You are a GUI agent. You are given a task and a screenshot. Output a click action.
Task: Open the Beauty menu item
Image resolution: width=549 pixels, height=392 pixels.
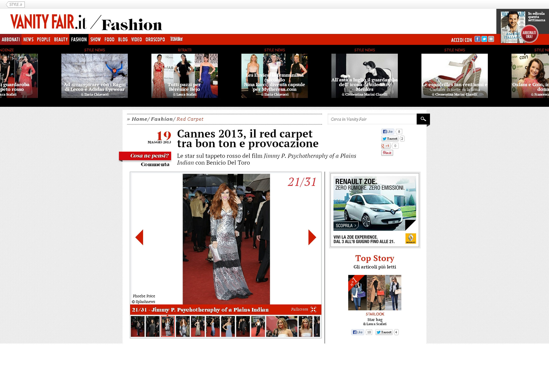[61, 39]
